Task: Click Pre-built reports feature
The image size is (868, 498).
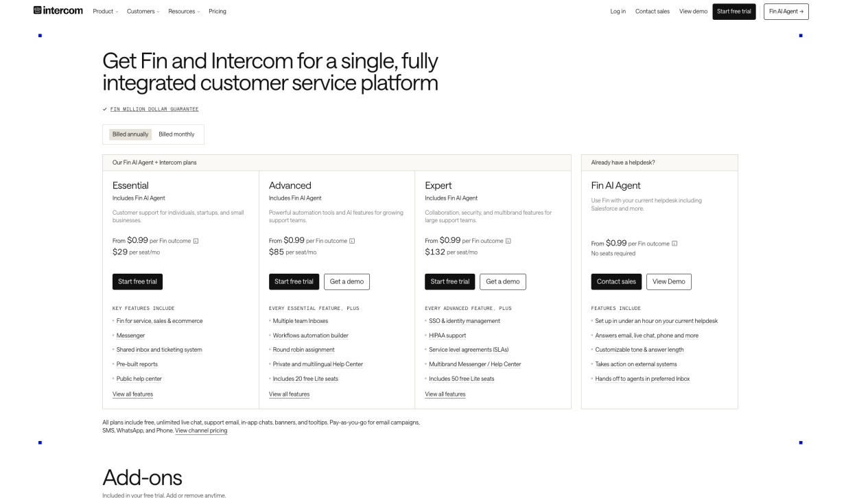Action: tap(137, 364)
